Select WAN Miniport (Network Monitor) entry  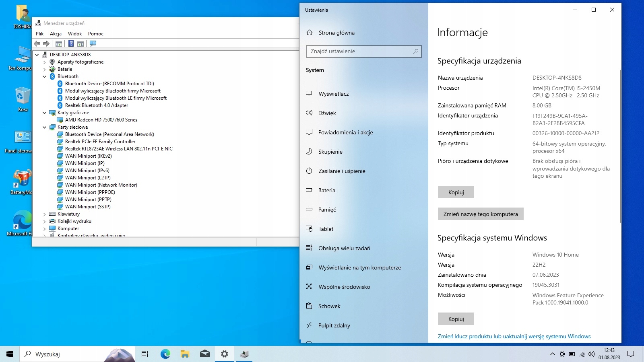click(101, 185)
